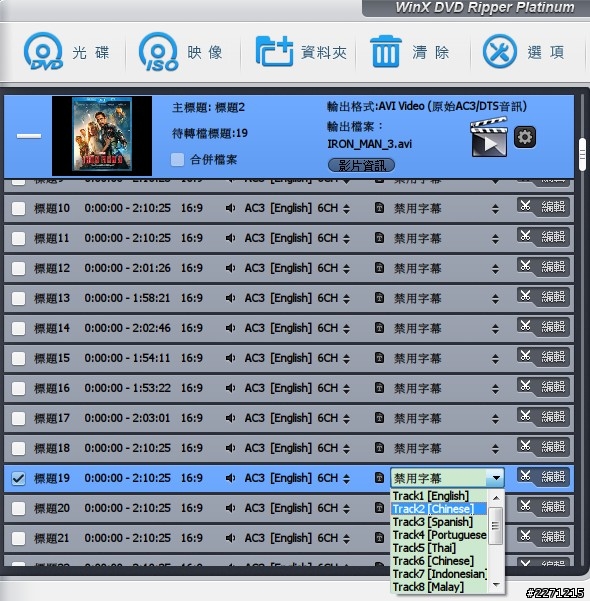Check the 標題12 checkbox
Image resolution: width=590 pixels, height=601 pixels.
click(18, 268)
